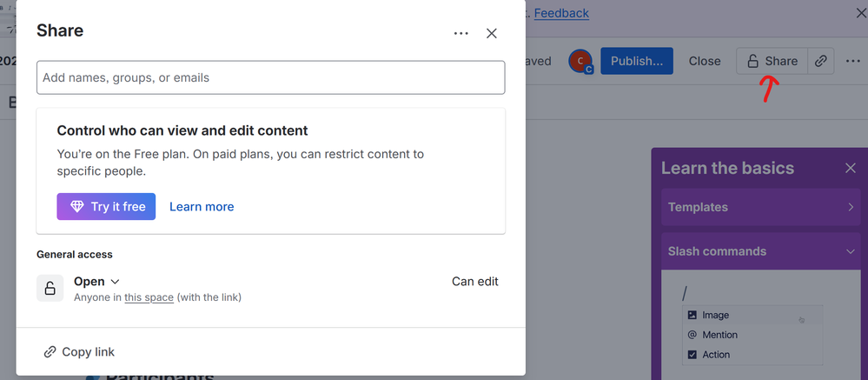
Task: Open the Learn more link
Action: tap(202, 206)
